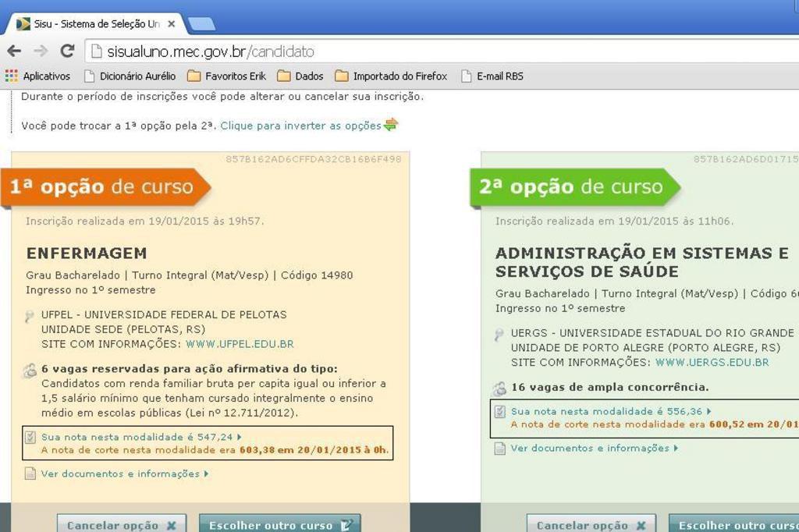This screenshot has width=799, height=532.
Task: Go back with the browser back arrow
Action: (x=14, y=51)
